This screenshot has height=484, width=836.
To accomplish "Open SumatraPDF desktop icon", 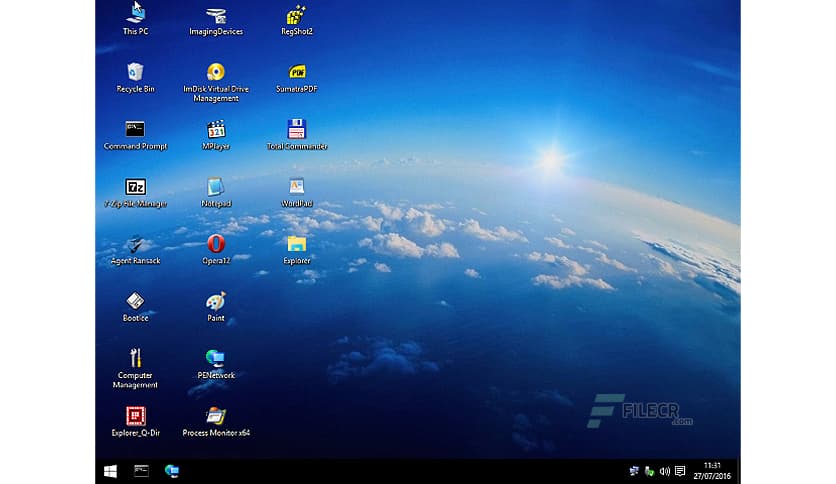I will (x=296, y=78).
